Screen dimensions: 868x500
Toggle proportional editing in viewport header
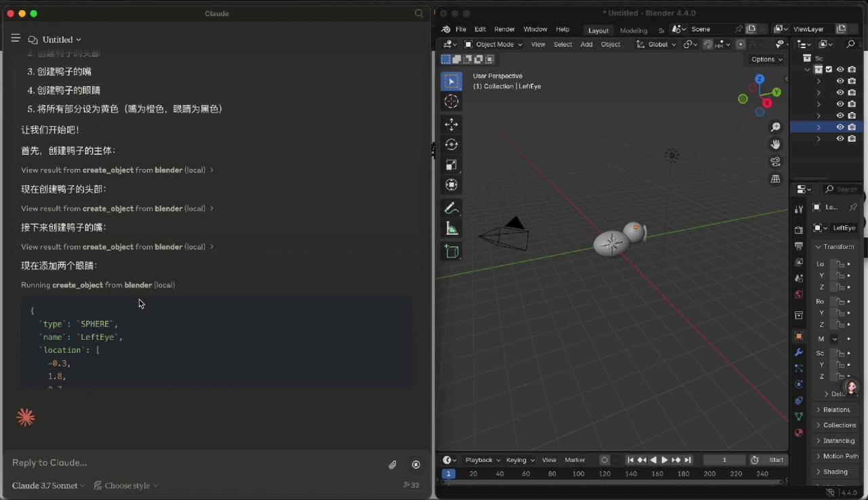pos(741,44)
